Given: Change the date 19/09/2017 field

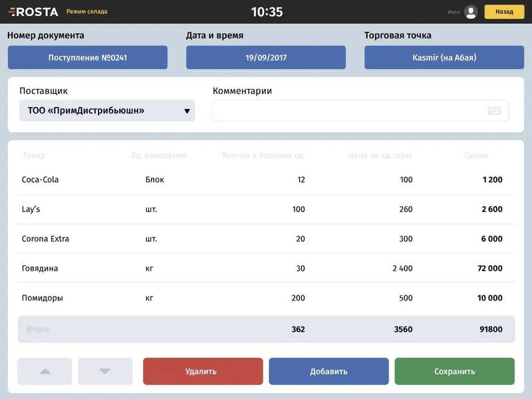Looking at the screenshot, I should click(266, 57).
